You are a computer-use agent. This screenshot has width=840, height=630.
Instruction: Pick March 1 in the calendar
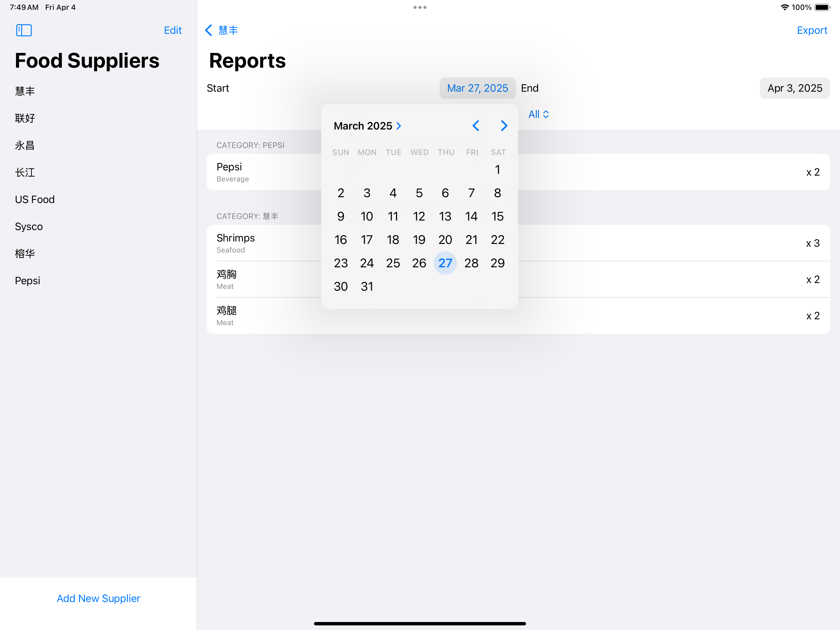tap(497, 169)
